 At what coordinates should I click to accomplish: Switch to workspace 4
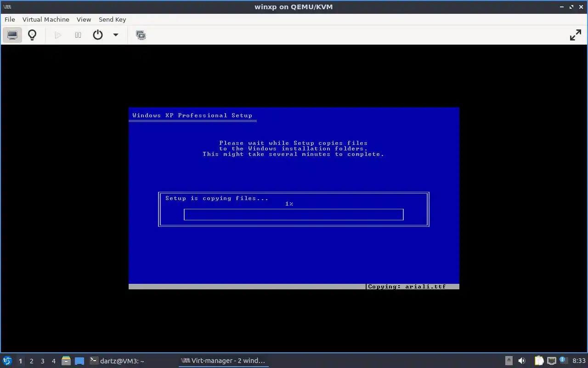tap(54, 361)
